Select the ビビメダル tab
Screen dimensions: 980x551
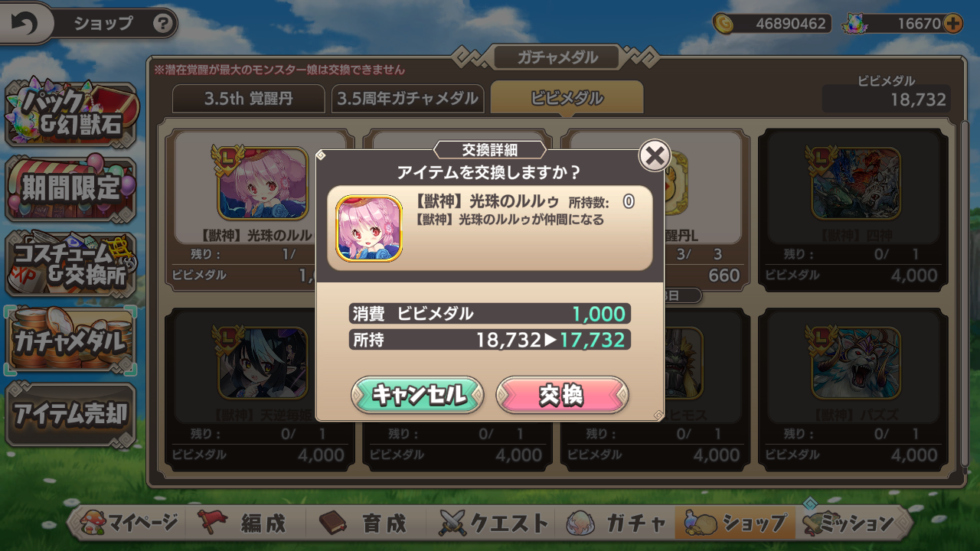(567, 98)
